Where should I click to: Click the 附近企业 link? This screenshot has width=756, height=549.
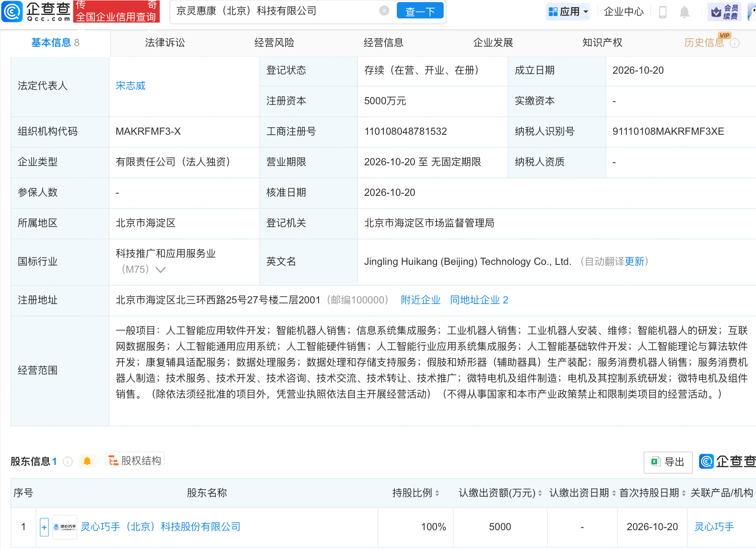(x=421, y=300)
